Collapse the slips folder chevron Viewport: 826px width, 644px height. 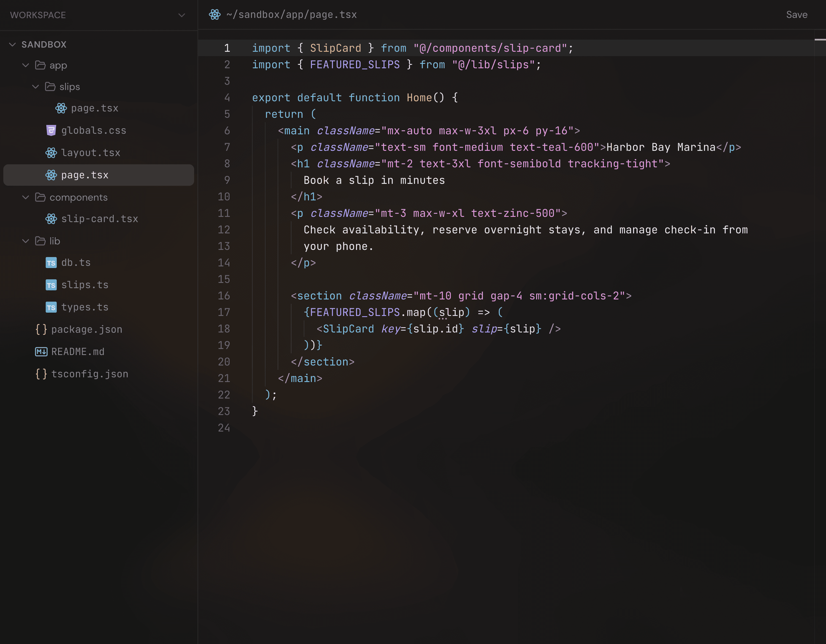point(36,86)
